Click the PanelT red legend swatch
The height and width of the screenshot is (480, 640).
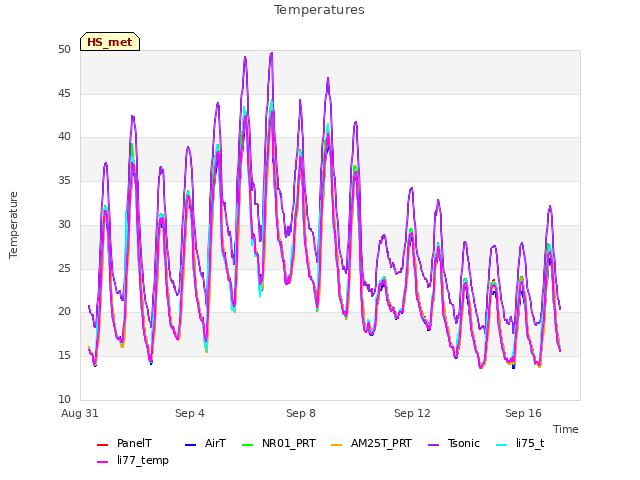[102, 445]
